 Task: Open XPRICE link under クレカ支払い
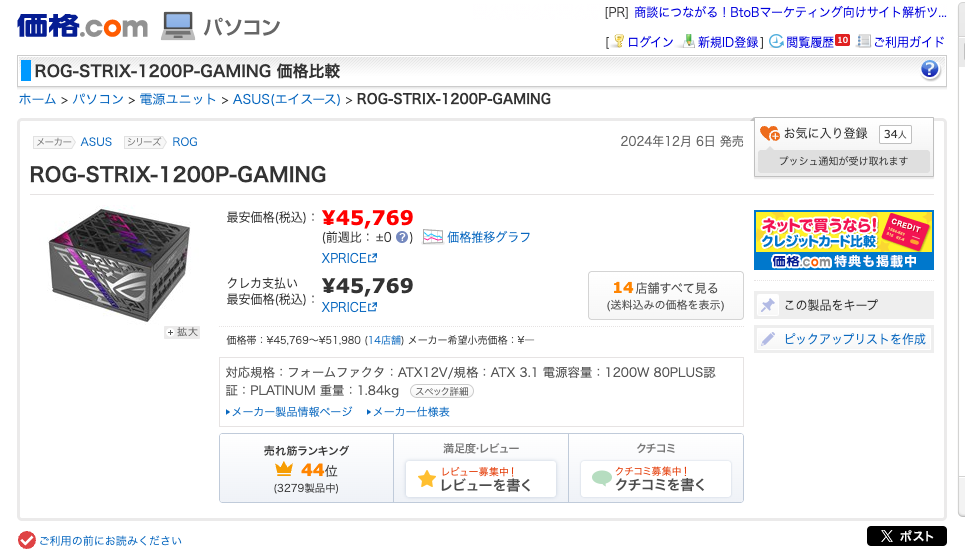(349, 307)
